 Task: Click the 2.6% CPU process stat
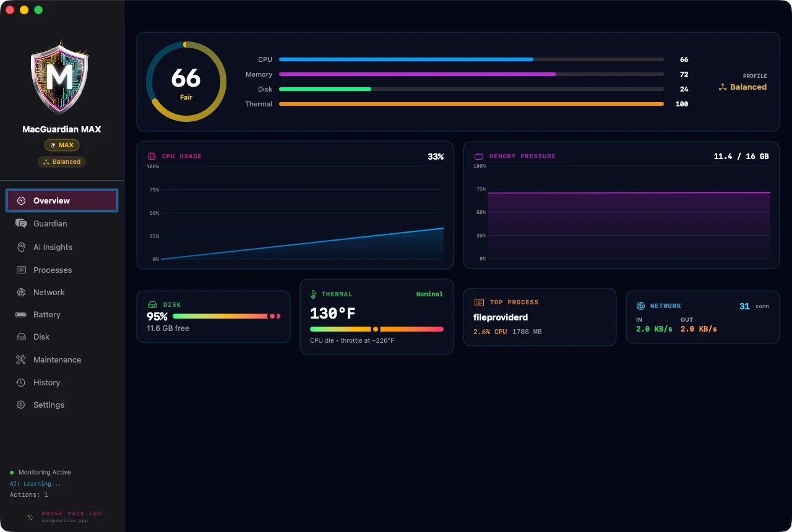490,332
